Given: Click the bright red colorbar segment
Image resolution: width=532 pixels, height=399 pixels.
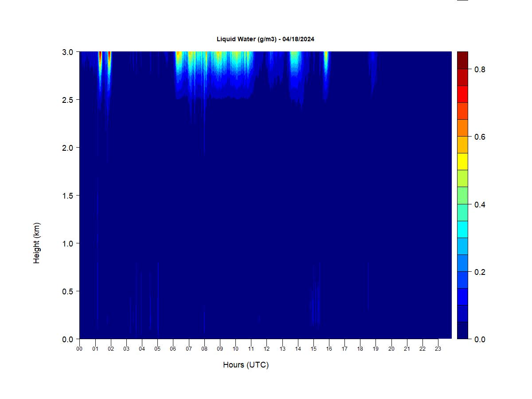Looking at the screenshot, I should [x=462, y=94].
